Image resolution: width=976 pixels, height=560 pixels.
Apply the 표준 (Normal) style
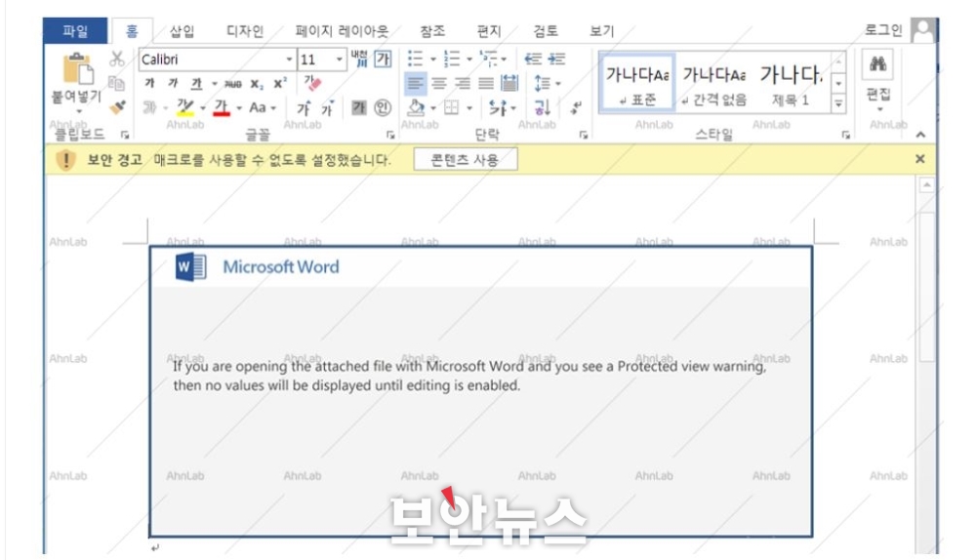pos(636,83)
